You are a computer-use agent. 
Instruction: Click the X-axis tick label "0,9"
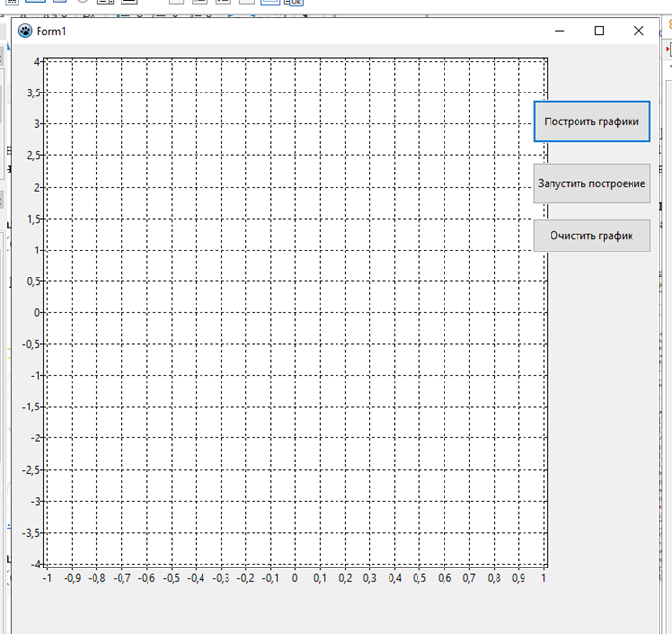pos(519,579)
